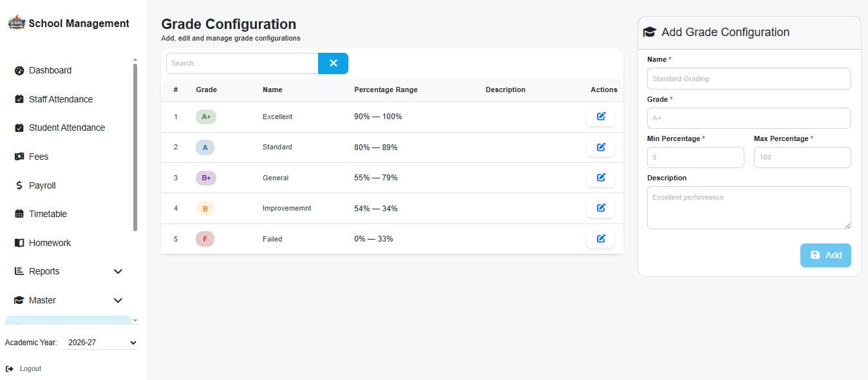
Task: Click the Description column header
Action: 505,90
